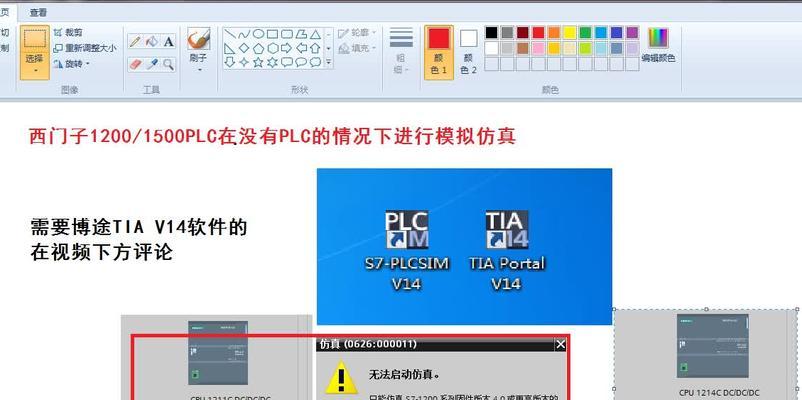Click the Brushes (刷子) icon
The image size is (802, 400).
point(198,39)
